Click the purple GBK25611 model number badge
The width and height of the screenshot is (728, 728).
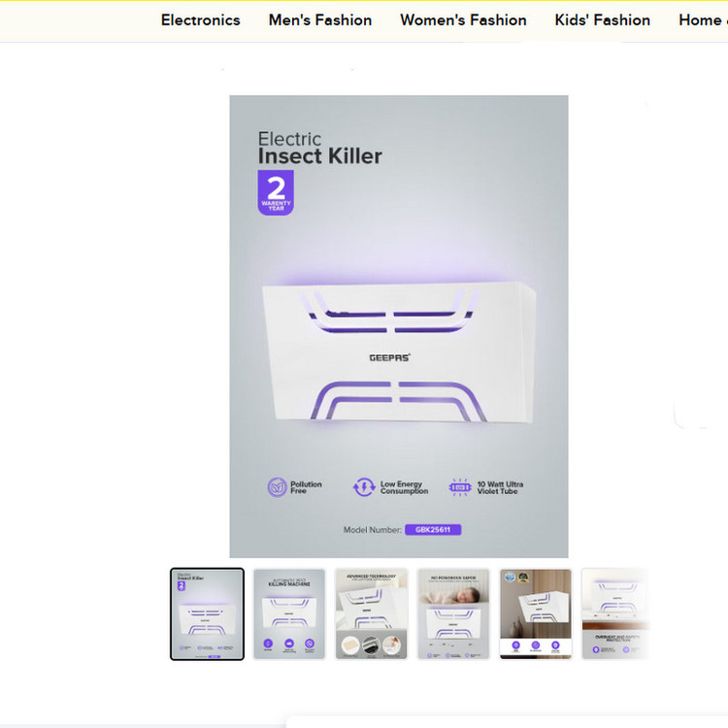coord(433,530)
